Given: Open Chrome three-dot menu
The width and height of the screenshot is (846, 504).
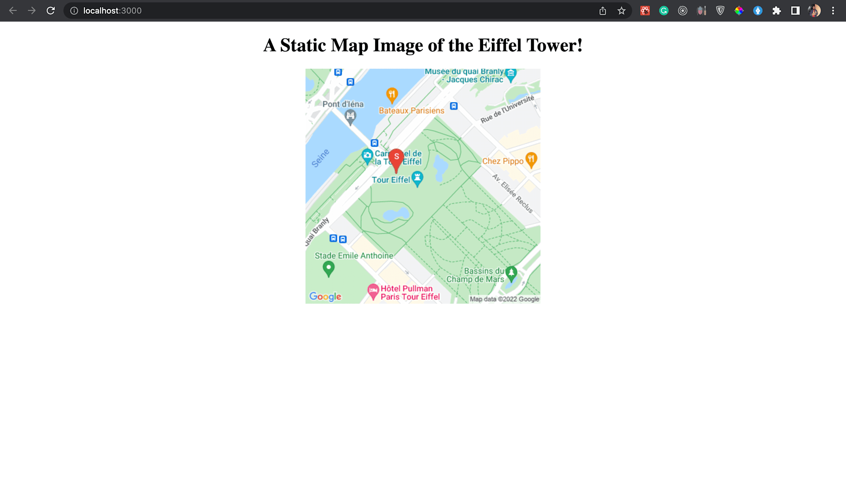Looking at the screenshot, I should click(x=833, y=11).
